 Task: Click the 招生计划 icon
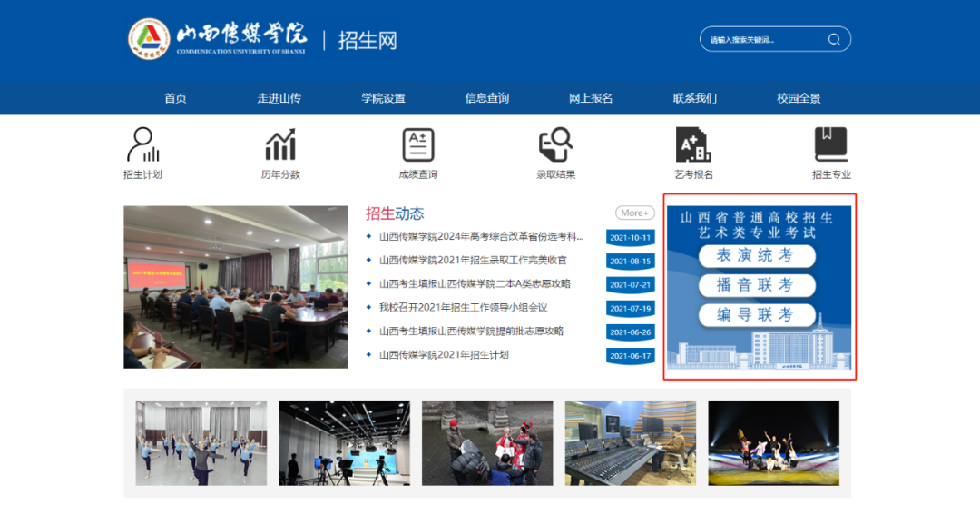coord(142,145)
